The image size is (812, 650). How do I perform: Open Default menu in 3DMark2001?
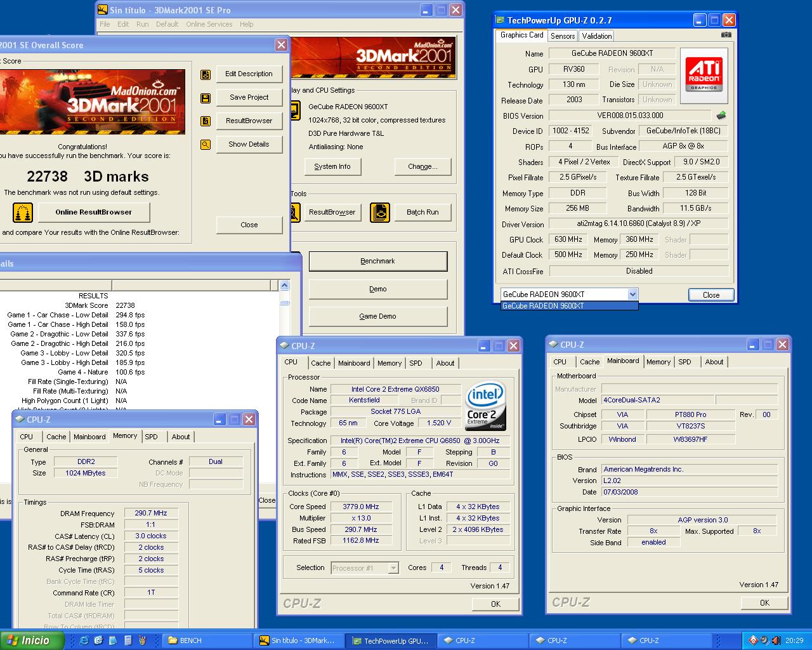coord(167,24)
